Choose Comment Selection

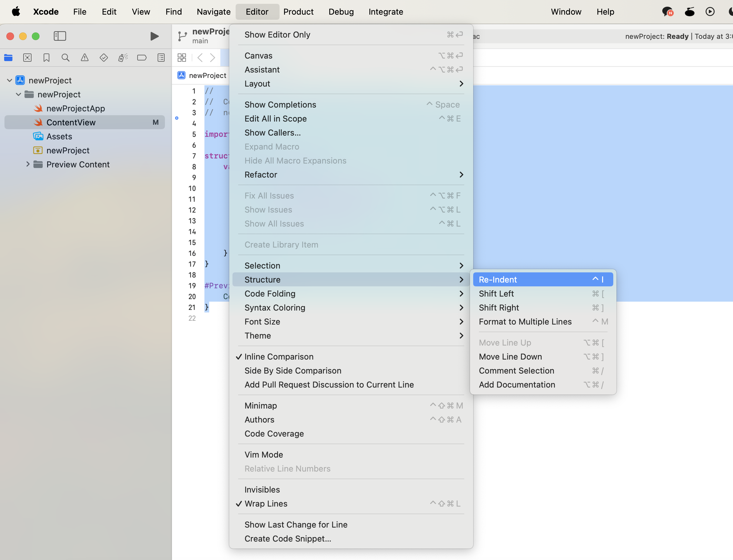543,371
